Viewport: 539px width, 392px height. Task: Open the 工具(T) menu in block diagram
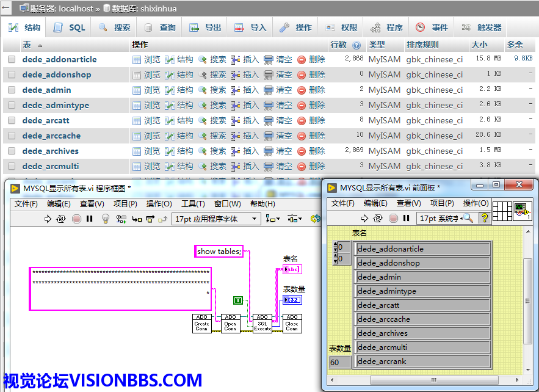click(193, 204)
